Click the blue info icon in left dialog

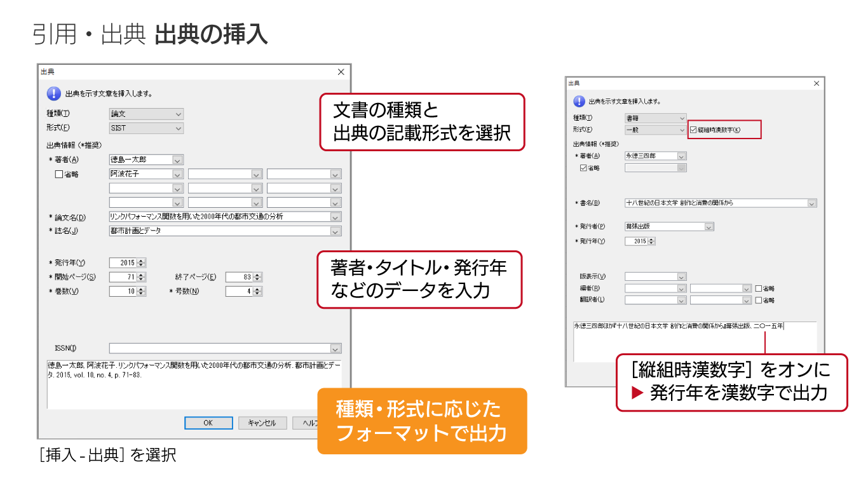tap(53, 93)
